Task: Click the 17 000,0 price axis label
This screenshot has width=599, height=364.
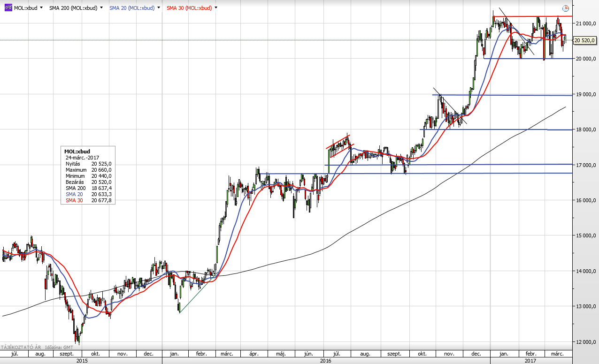Action: 586,165
